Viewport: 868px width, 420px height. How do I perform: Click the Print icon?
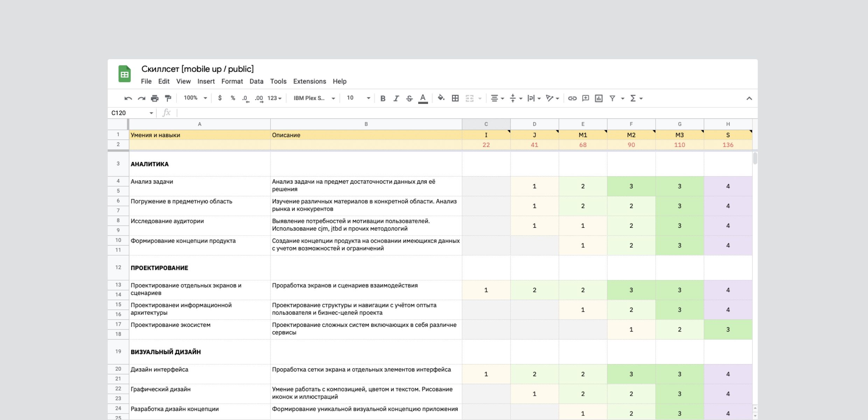pyautogui.click(x=155, y=98)
